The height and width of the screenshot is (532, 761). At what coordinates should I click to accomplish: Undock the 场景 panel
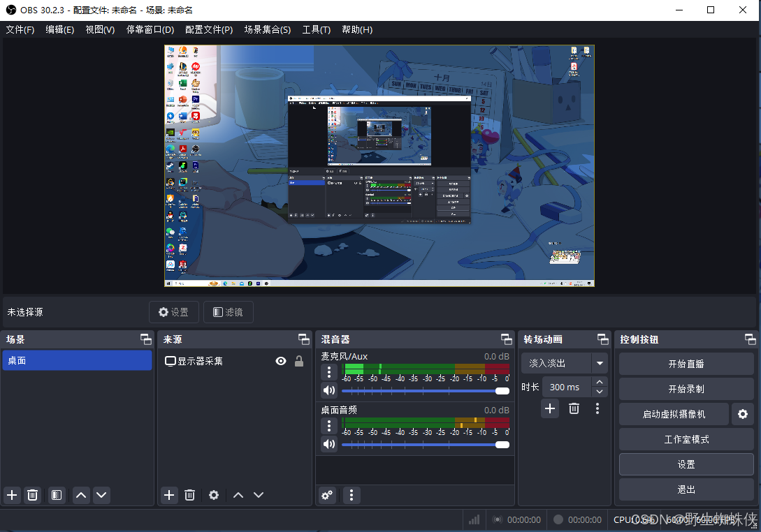[x=145, y=339]
